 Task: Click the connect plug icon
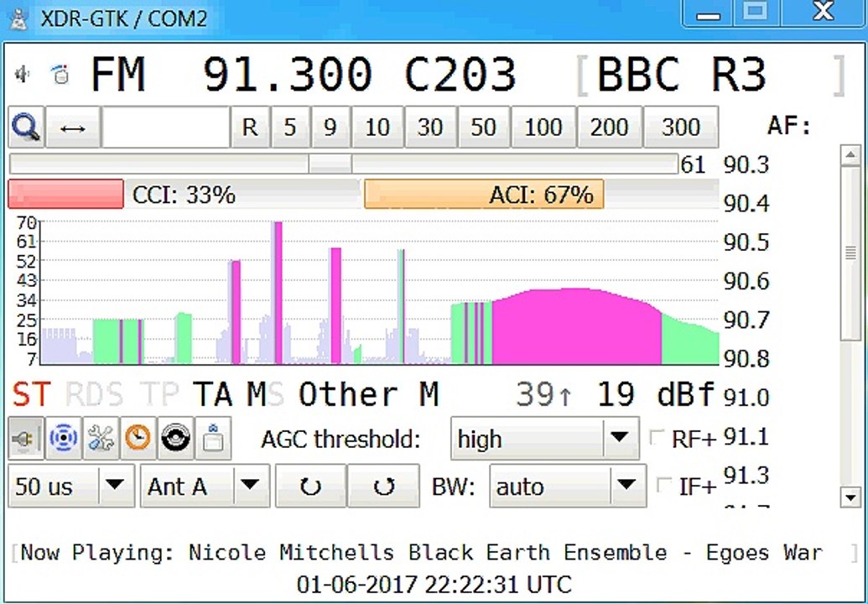26,439
